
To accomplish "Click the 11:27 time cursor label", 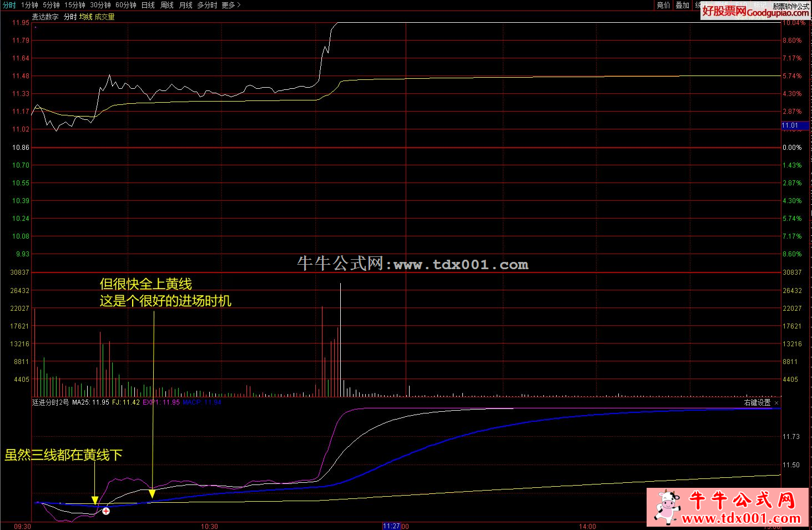I will pos(391,526).
